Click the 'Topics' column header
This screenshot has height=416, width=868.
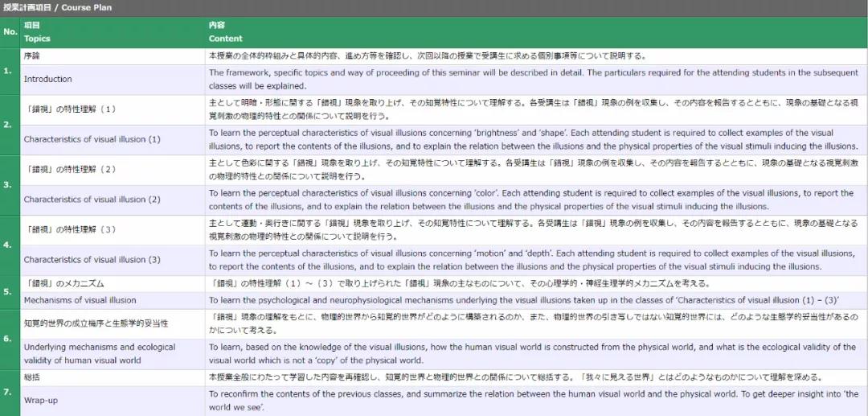point(113,32)
